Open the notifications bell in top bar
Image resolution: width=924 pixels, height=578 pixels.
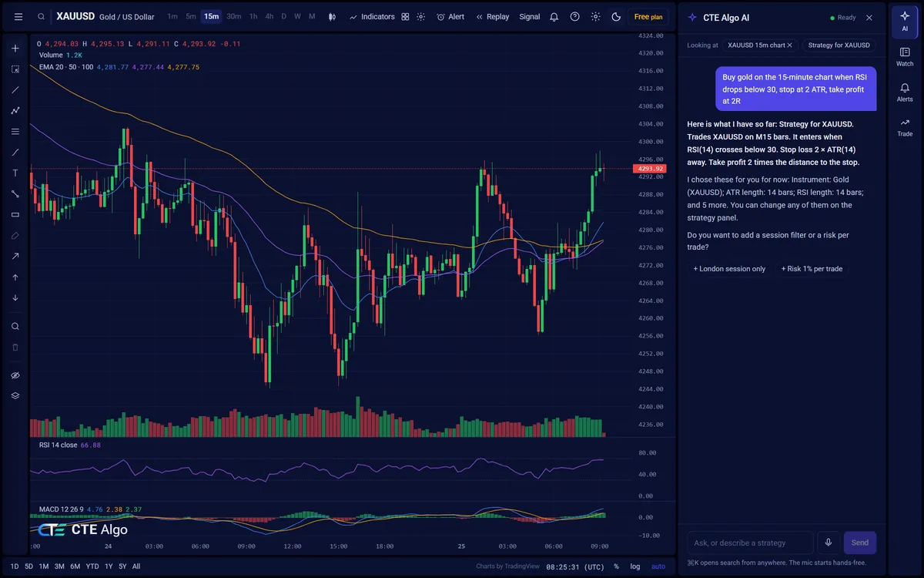click(554, 16)
